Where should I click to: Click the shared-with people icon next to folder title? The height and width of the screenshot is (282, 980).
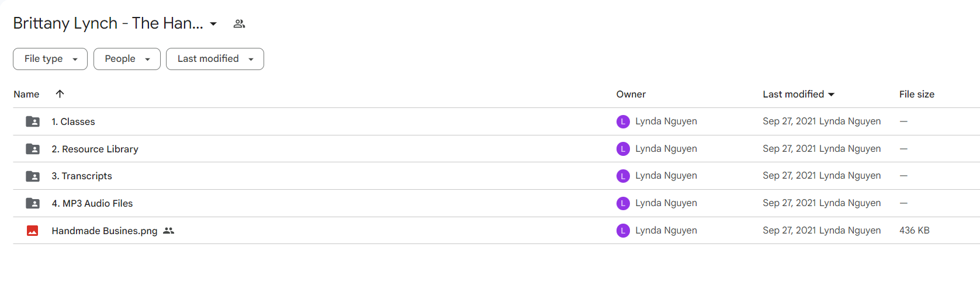239,24
